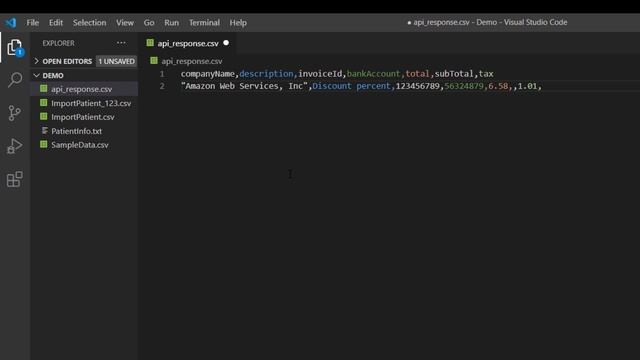This screenshot has width=640, height=360.
Task: Click the PatientInfo.txt file icon
Action: [x=44, y=131]
